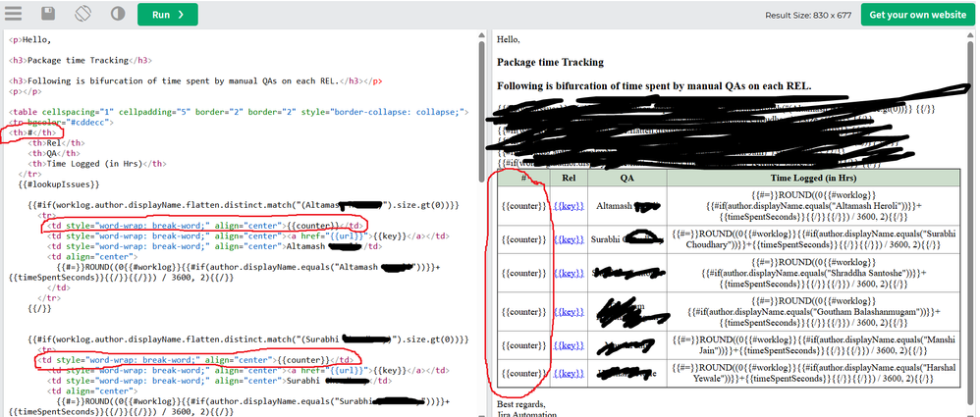Click the 'Hello,' text in result pane
980x417 pixels.
coord(508,39)
